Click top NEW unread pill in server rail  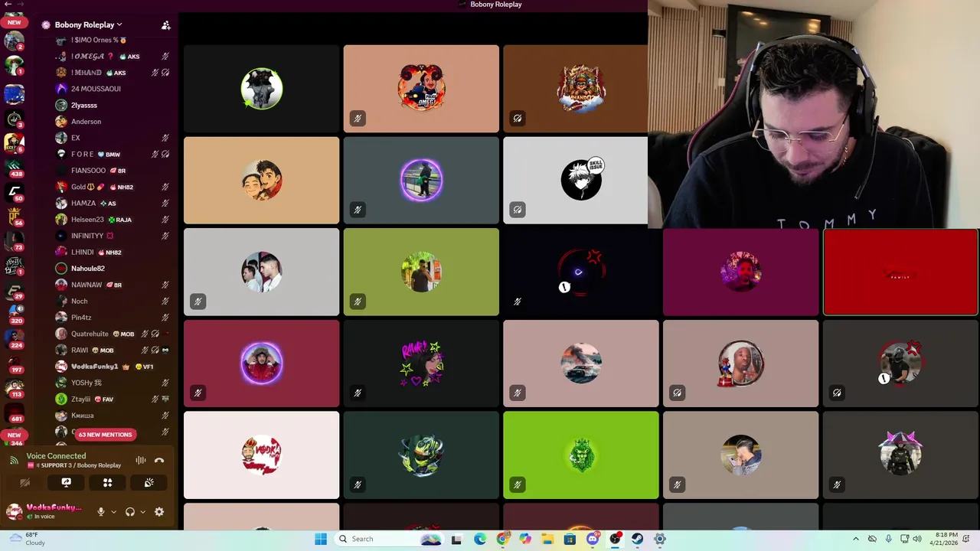[x=14, y=22]
